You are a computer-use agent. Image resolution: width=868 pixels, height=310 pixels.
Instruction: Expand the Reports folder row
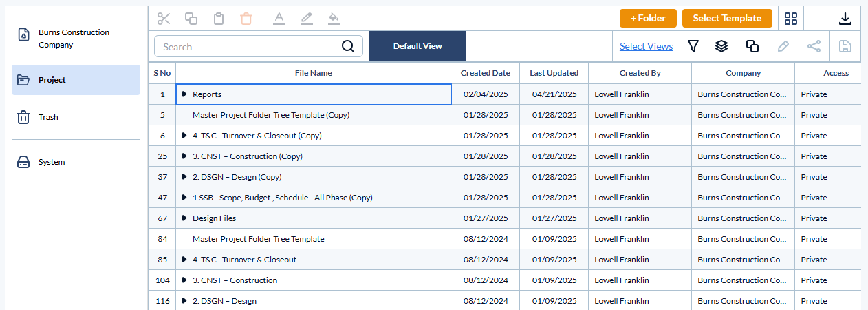tap(184, 94)
